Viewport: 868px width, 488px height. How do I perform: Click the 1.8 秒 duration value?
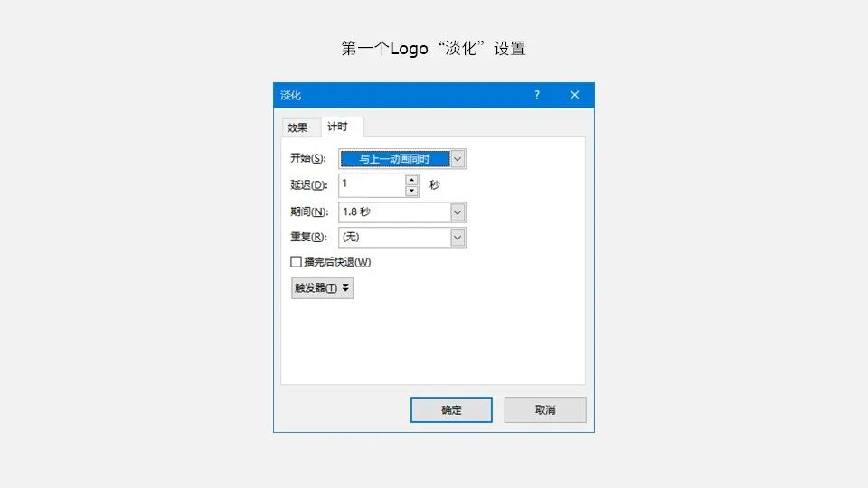356,211
